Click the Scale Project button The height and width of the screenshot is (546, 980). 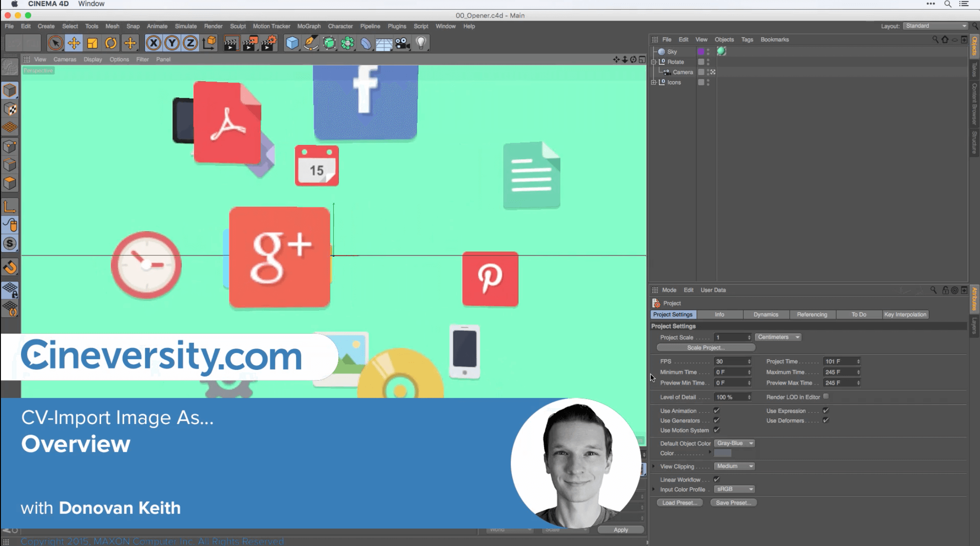(x=705, y=348)
